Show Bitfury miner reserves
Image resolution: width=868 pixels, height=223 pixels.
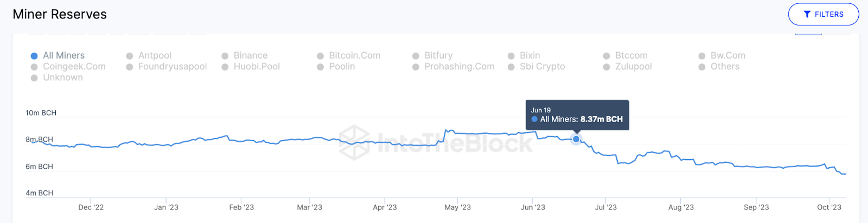[x=438, y=55]
